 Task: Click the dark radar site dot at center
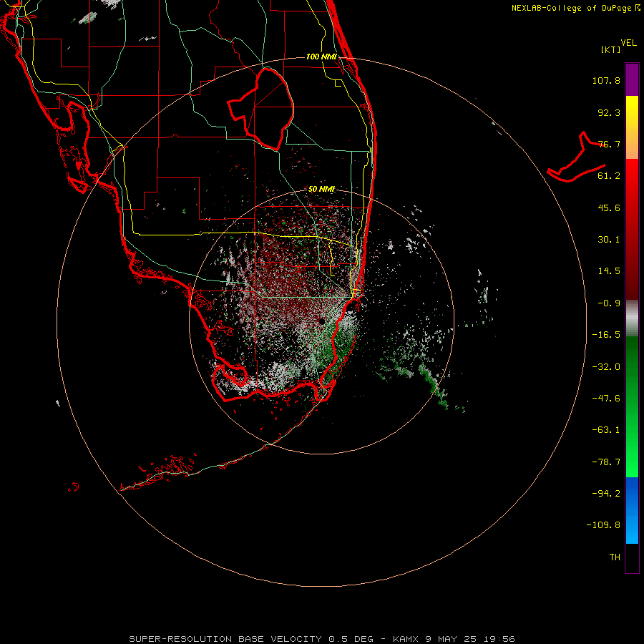[x=321, y=321]
